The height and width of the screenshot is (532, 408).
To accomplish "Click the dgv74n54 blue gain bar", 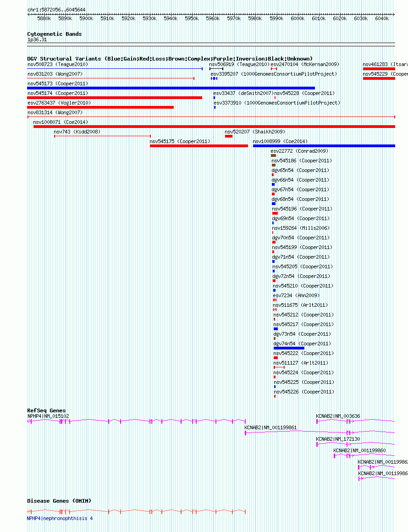I will (289, 348).
